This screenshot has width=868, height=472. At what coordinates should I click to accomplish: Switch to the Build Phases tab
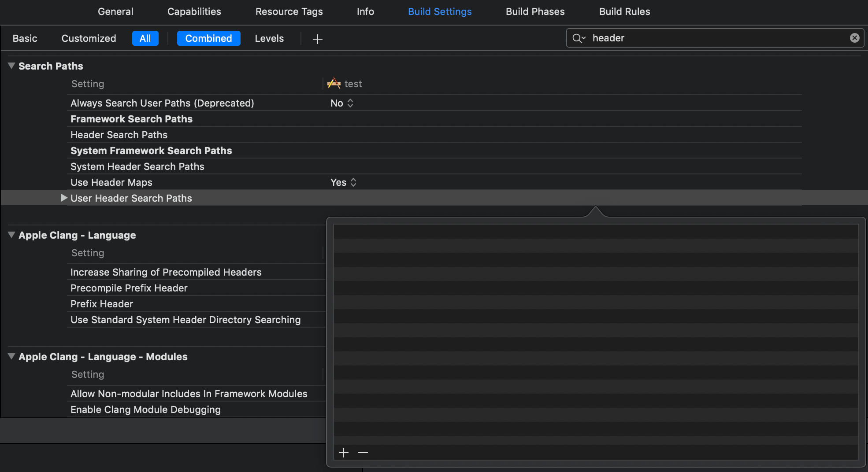tap(535, 11)
